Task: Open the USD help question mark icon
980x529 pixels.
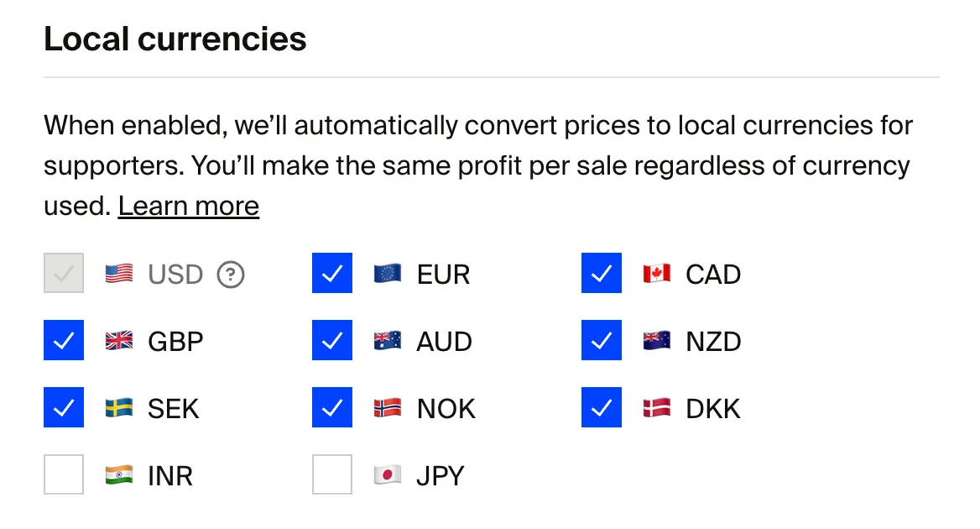Action: (x=229, y=273)
